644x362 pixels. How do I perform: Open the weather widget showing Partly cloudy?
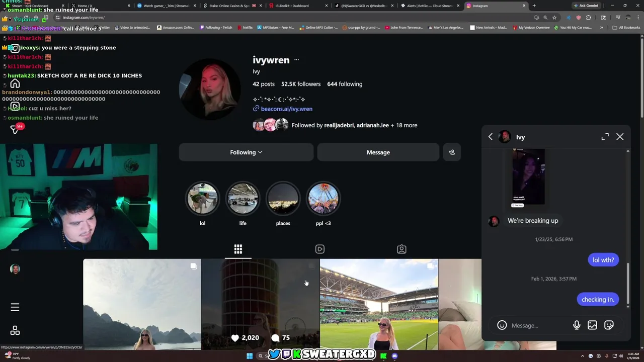[18, 356]
